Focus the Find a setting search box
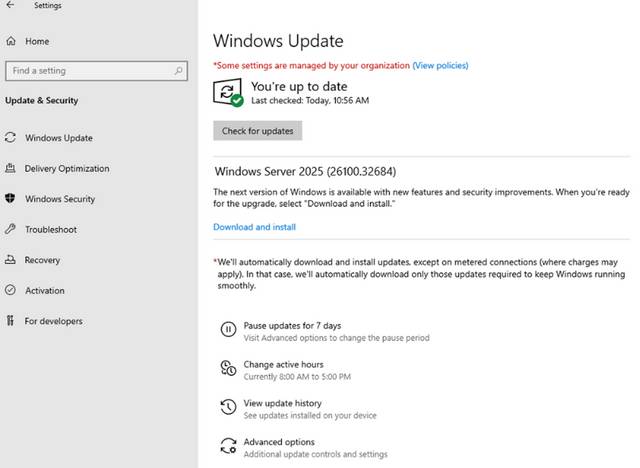This screenshot has width=640, height=468. coord(96,71)
